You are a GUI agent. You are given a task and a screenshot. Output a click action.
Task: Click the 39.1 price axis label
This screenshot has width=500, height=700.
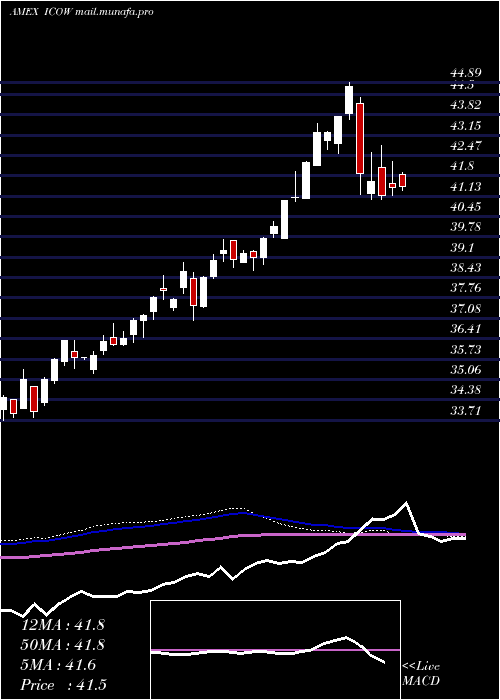(462, 247)
